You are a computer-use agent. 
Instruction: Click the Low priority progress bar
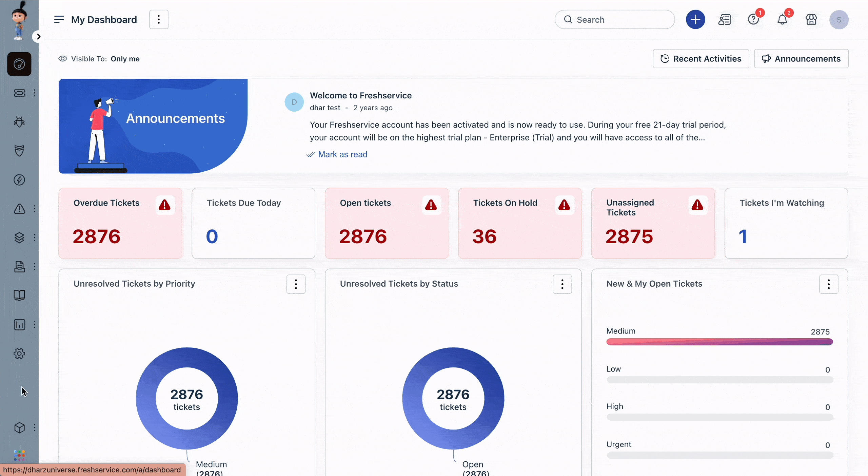pos(719,380)
